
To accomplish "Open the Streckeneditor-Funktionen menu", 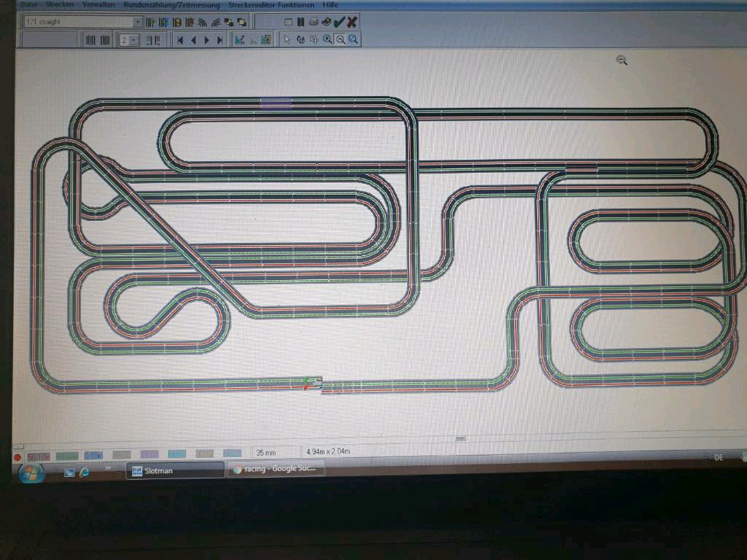I will [x=271, y=4].
